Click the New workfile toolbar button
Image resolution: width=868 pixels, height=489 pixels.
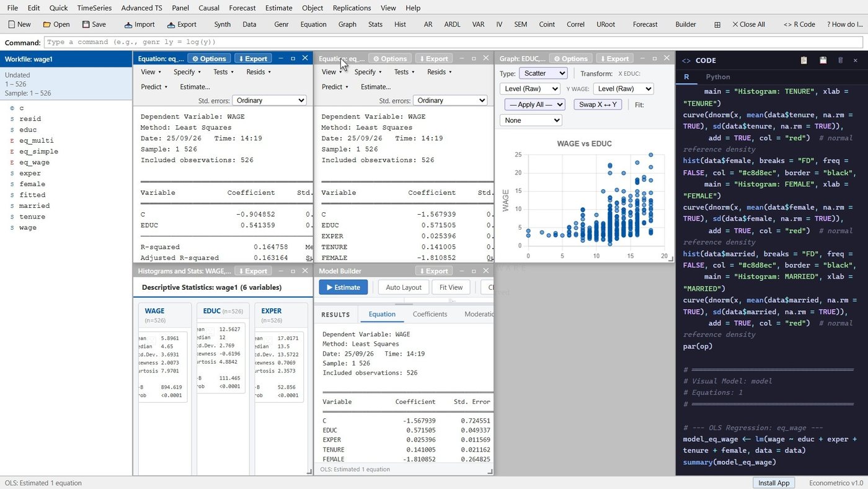tap(19, 24)
